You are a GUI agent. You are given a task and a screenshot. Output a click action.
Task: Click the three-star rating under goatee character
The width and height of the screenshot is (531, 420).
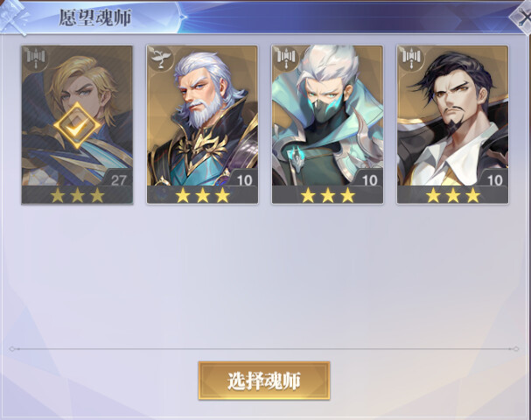click(x=453, y=195)
